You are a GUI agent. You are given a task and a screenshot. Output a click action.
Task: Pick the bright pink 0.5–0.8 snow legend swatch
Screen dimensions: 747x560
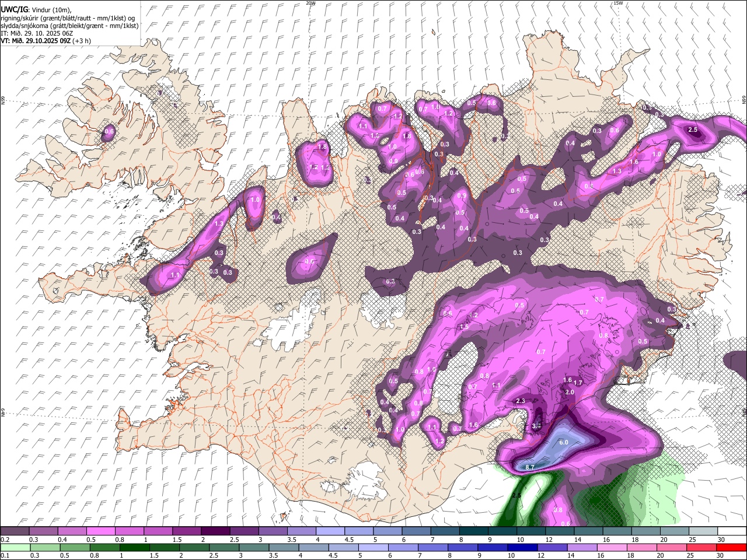click(x=100, y=531)
